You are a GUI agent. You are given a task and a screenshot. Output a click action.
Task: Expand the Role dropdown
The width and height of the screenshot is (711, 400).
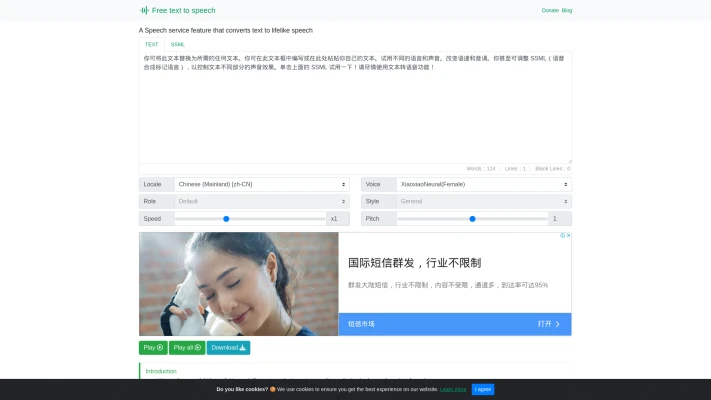262,201
